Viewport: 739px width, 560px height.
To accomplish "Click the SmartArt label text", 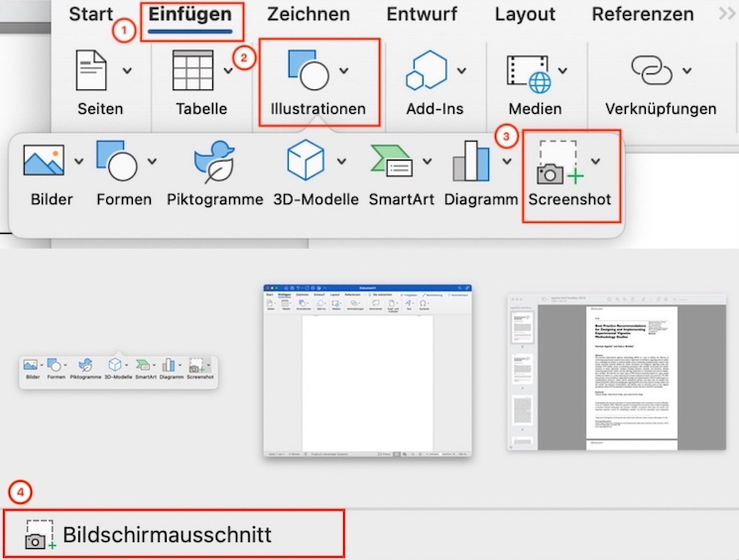I will 401,199.
